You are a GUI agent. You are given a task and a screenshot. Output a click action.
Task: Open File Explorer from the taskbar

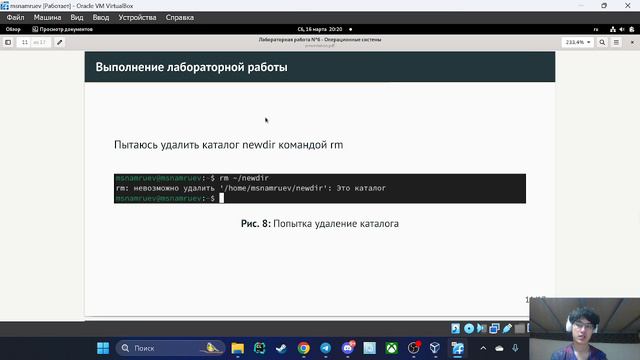(x=238, y=348)
